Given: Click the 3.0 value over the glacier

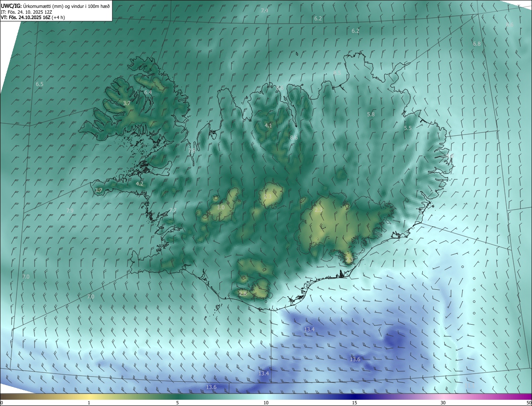Looking at the screenshot, I should click(x=221, y=207).
